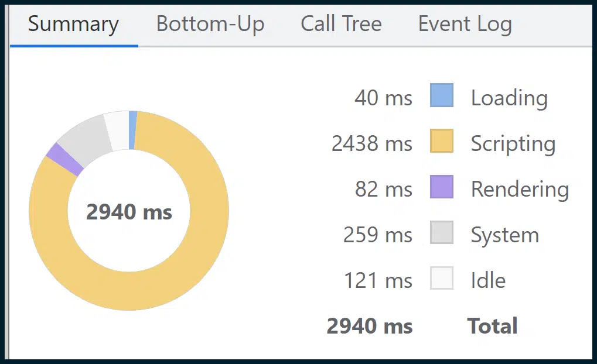Show the Event Log tab

(465, 25)
